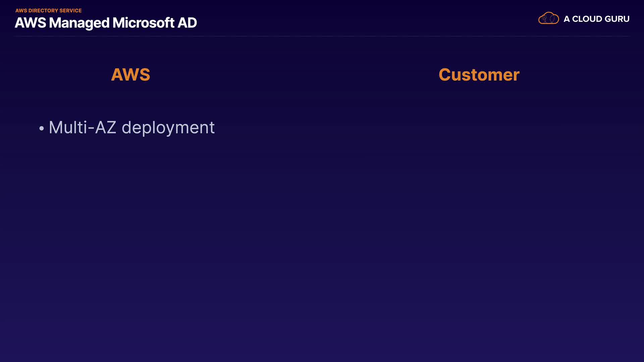Click the word "SERVICE" in the subtitle
644x362 pixels.
coord(70,11)
